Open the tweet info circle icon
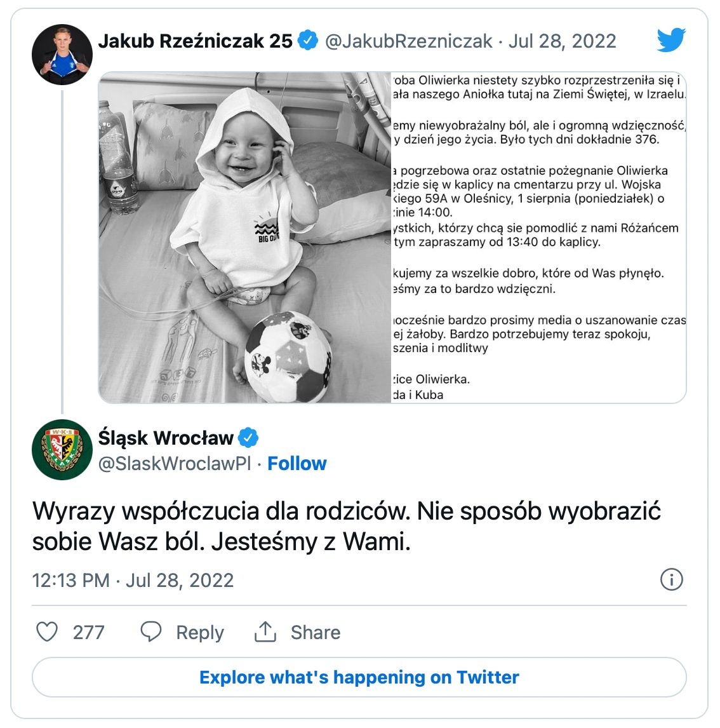This screenshot has width=720, height=728. [671, 579]
